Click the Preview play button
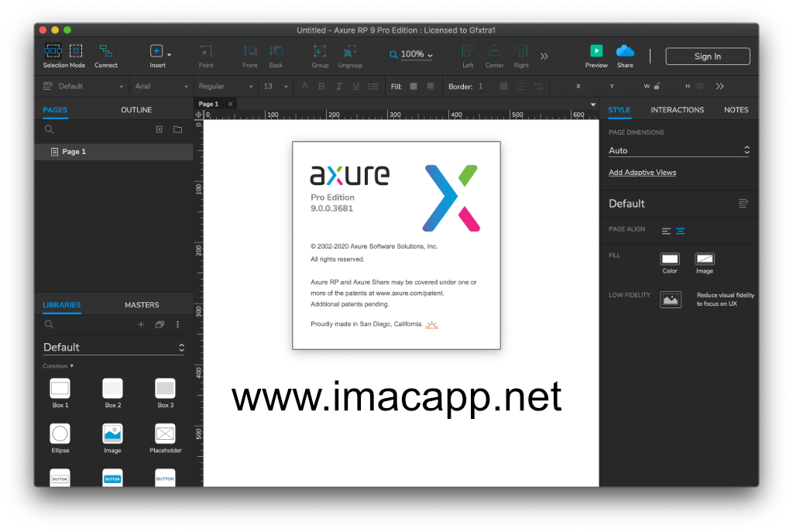The image size is (793, 532). click(596, 50)
